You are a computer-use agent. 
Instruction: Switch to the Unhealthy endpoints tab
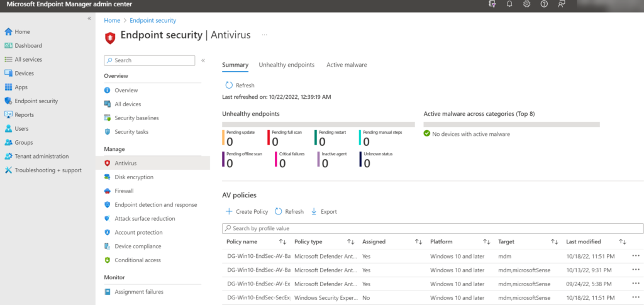(287, 65)
